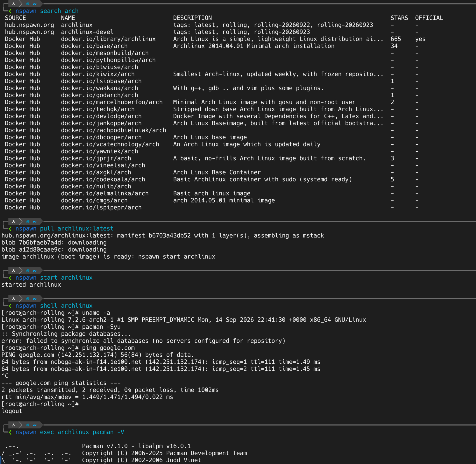Click 'Arch Linux Base Container' description

(217, 172)
